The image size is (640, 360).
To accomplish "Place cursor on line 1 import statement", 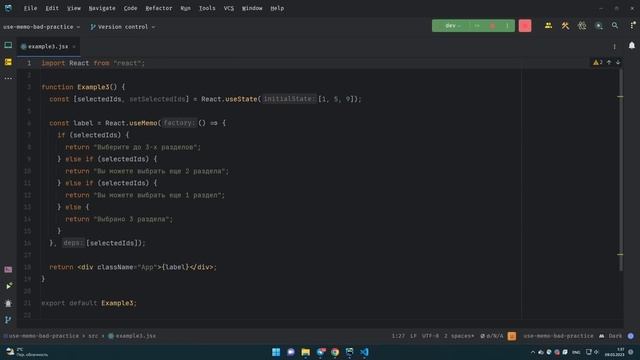I will pos(93,63).
